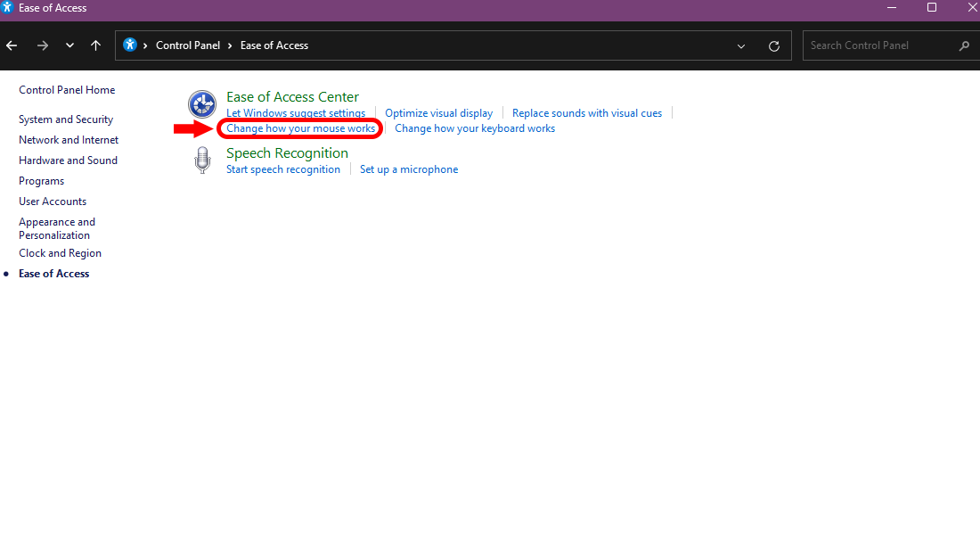Open Speech Recognition heading
The image size is (980, 551).
287,153
